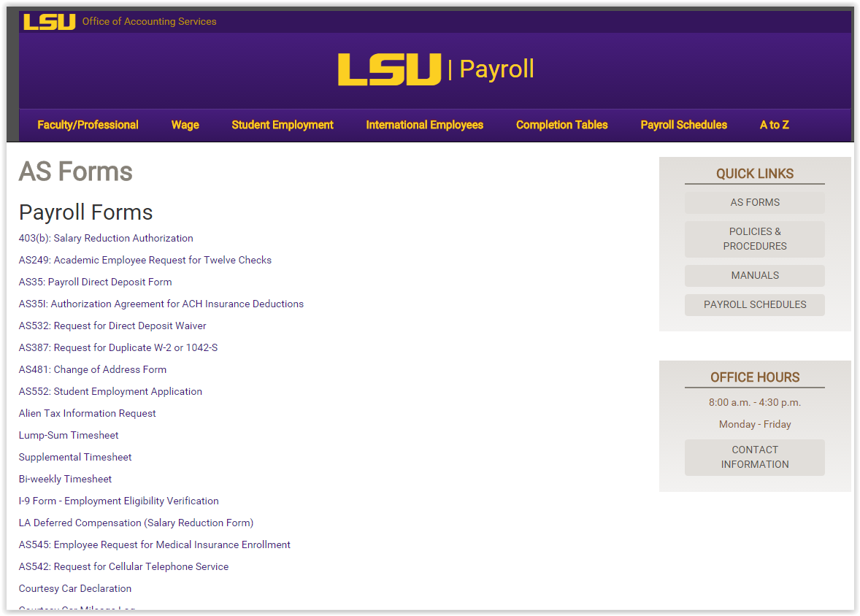The image size is (860, 616).
Task: Open AS481 Change of Address Form
Action: pos(93,370)
